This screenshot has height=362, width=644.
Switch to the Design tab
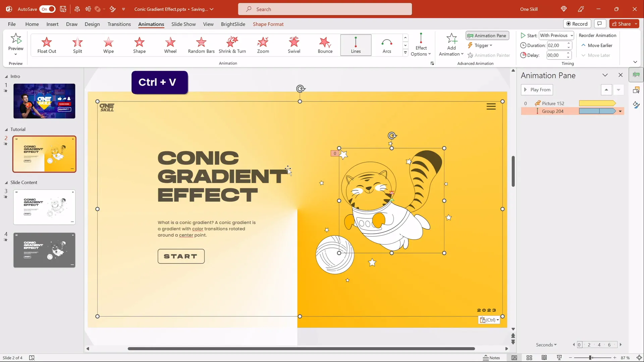point(92,24)
